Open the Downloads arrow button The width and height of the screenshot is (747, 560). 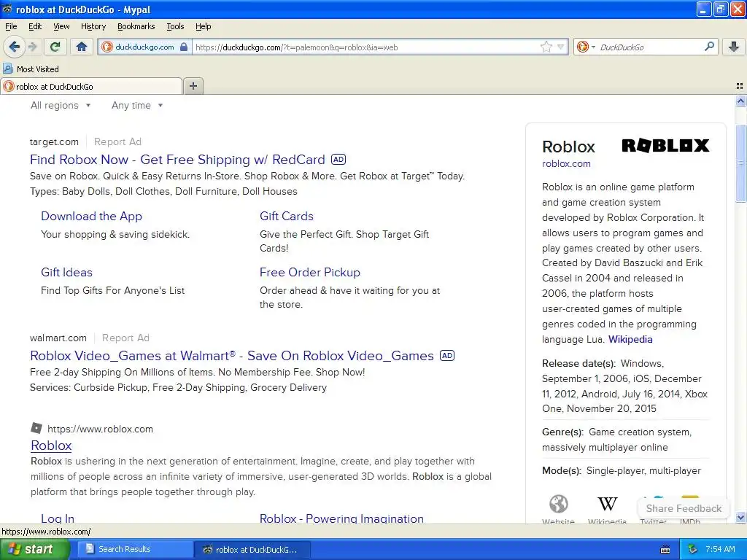pyautogui.click(x=734, y=47)
